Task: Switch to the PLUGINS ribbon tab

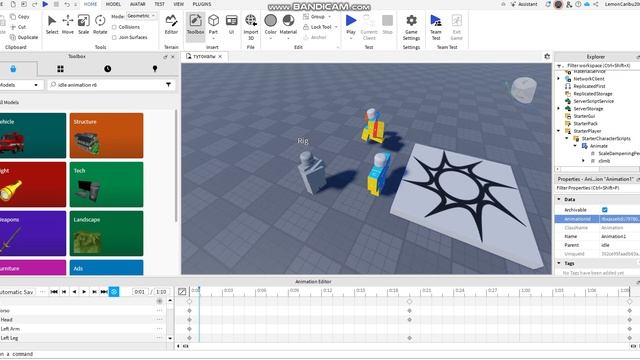Action: [202, 4]
